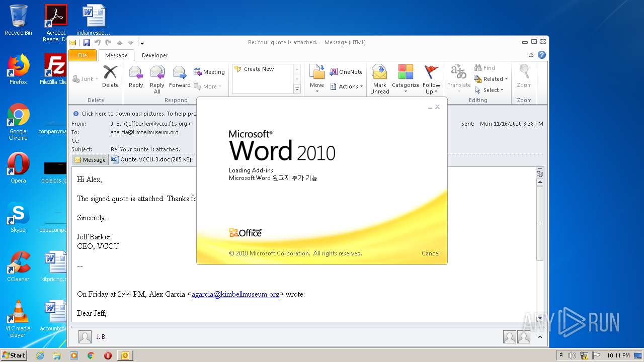The width and height of the screenshot is (644, 362).
Task: Expand the Junk dropdown
Action: 97,79
